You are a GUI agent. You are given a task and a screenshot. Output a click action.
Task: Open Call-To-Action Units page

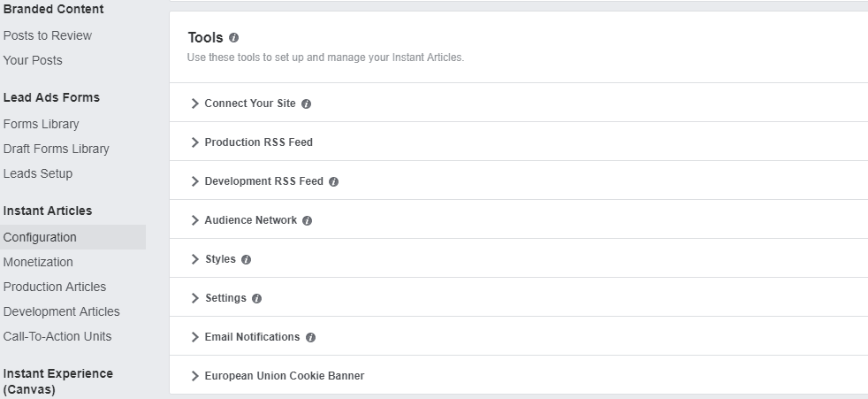pos(57,336)
